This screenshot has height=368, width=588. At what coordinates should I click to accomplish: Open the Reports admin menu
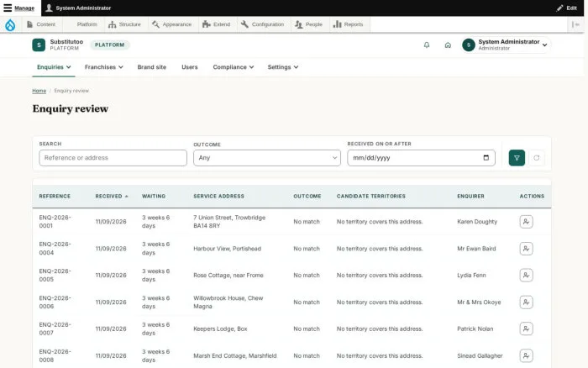click(349, 24)
